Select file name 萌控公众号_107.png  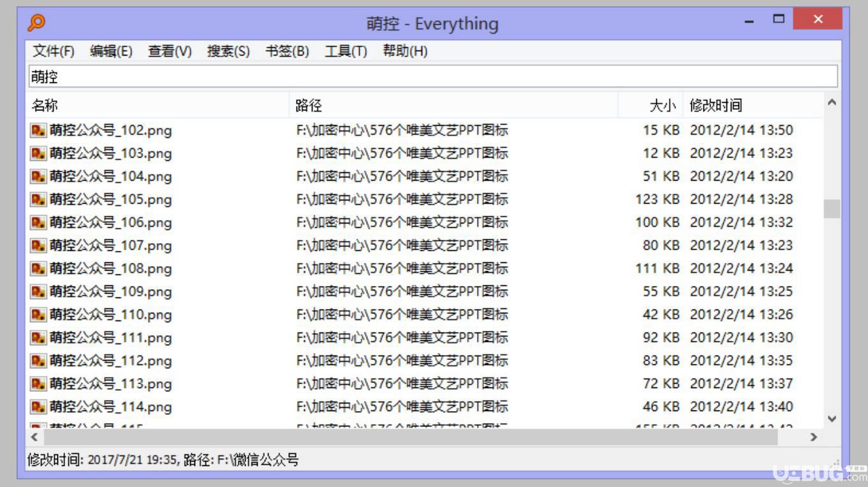[111, 246]
